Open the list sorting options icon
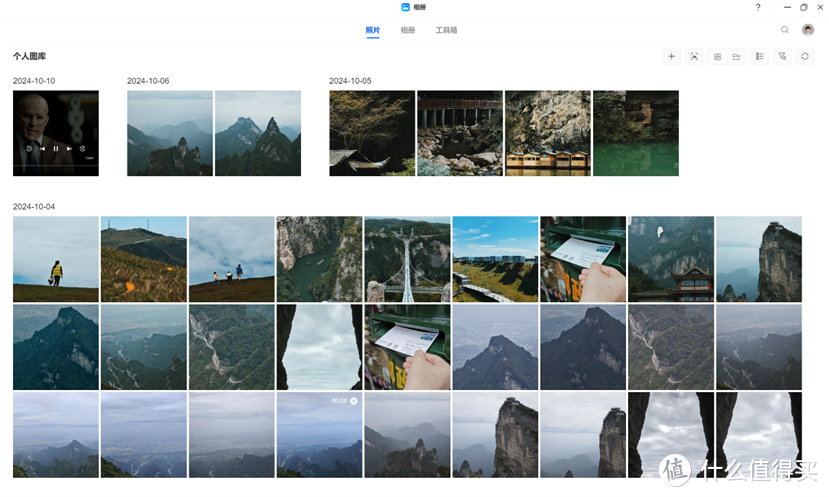The height and width of the screenshot is (497, 829). click(760, 57)
